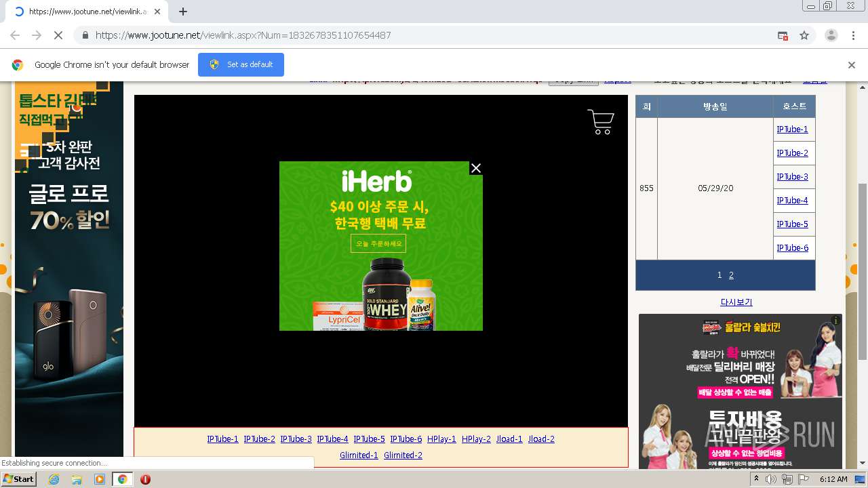
Task: Click IPTube-5 below the video
Action: pos(369,439)
